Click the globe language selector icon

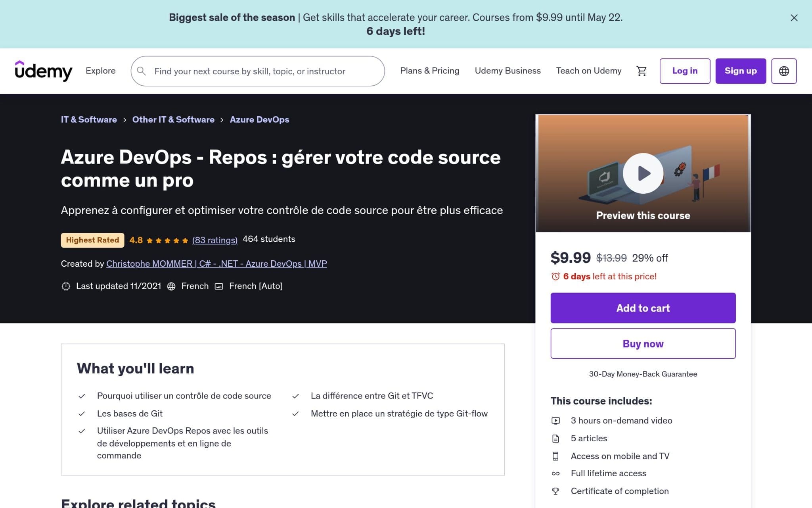point(784,71)
